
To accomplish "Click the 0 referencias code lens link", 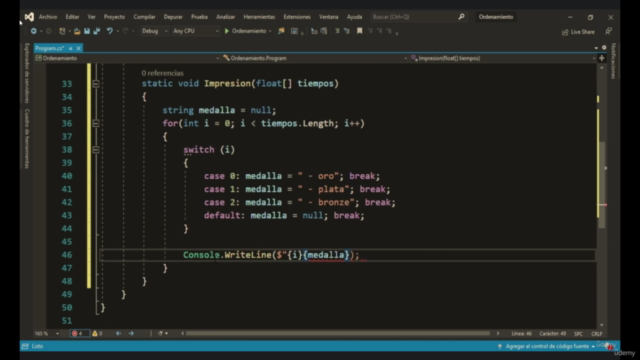I will coord(162,73).
